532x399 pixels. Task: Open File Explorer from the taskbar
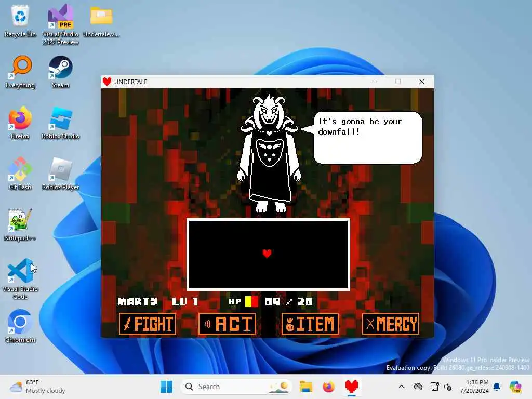(x=305, y=387)
